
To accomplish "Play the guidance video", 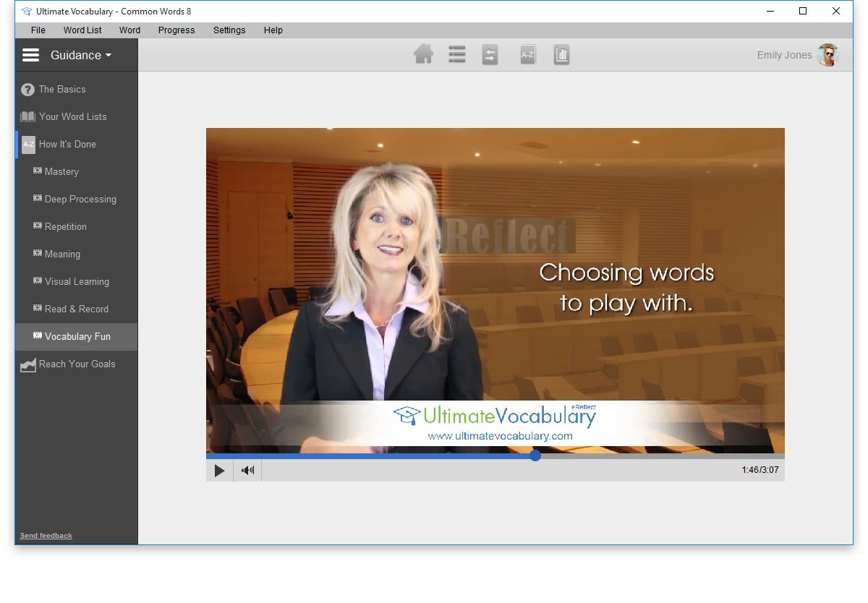I will [219, 471].
